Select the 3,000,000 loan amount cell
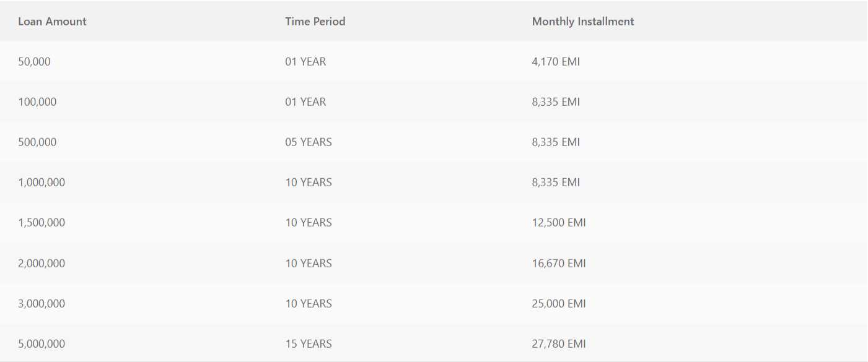Screen dimensions: 868x362 tap(42, 303)
